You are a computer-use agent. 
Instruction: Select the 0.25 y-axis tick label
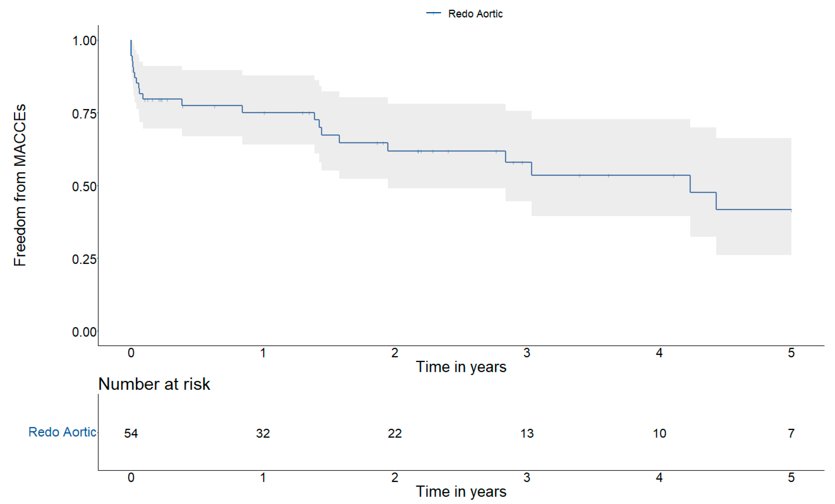tap(84, 260)
